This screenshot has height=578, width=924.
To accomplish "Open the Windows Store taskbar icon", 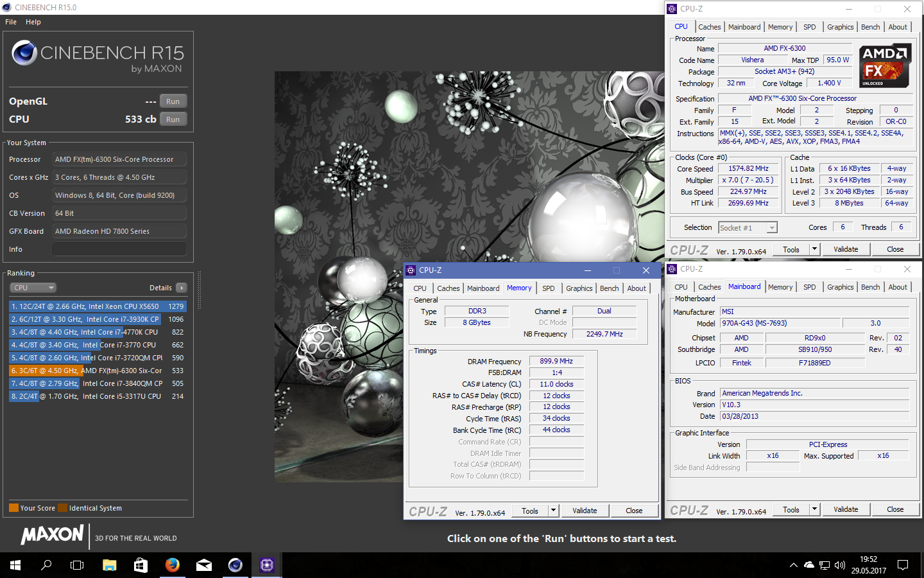I will tap(141, 565).
